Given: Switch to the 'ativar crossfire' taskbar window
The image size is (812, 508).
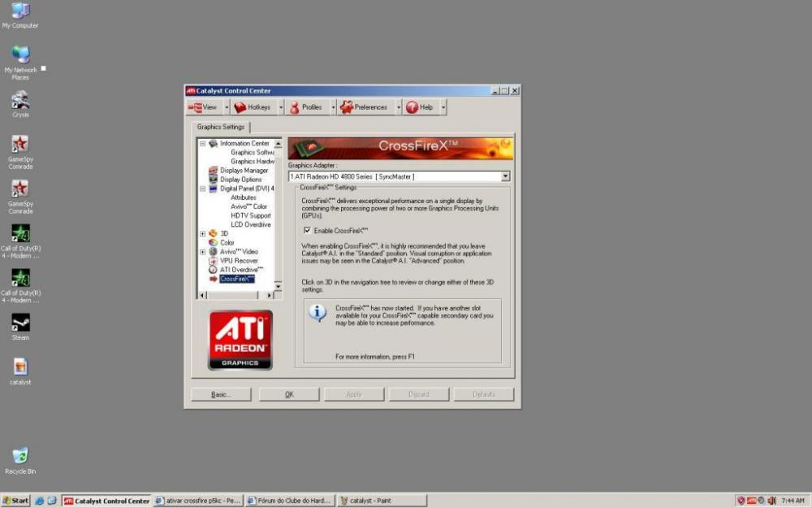Looking at the screenshot, I should tap(199, 501).
